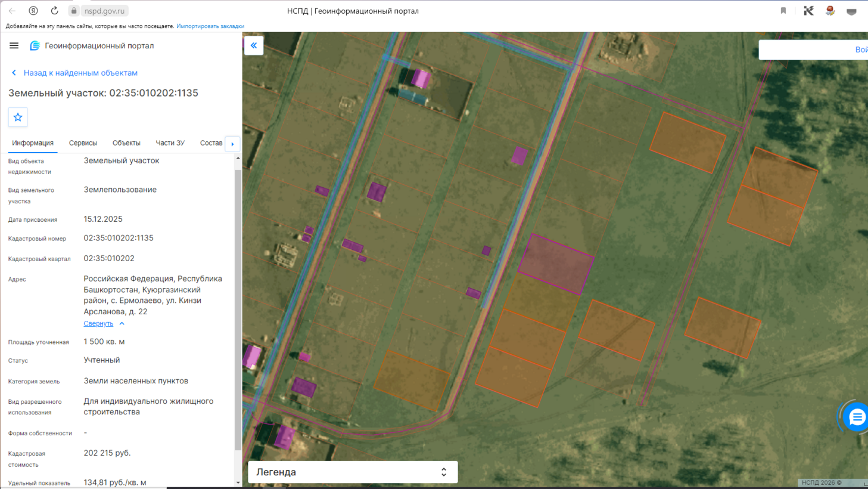Click the browser bookmark icon
Image resolution: width=868 pixels, height=489 pixels.
783,11
